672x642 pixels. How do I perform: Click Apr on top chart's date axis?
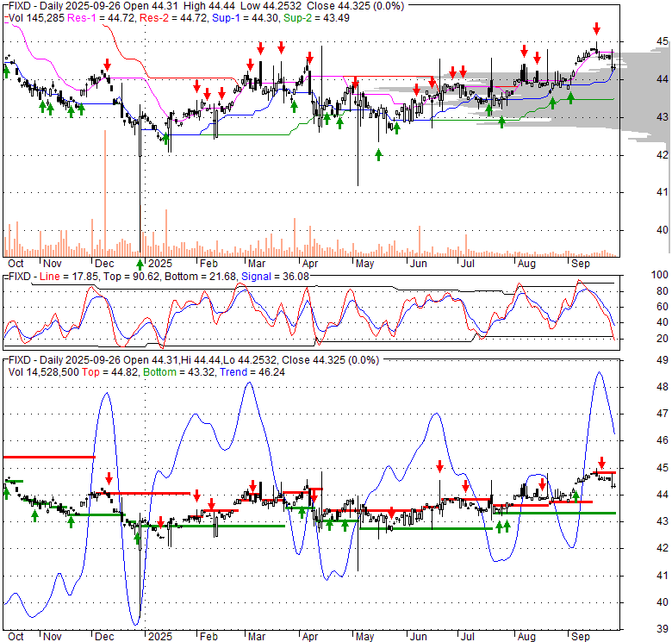coord(310,264)
